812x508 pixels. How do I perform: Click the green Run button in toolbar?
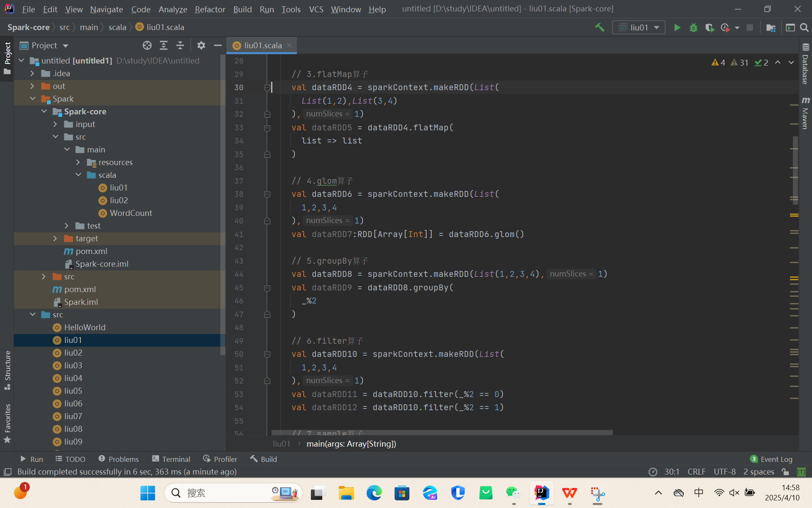677,28
